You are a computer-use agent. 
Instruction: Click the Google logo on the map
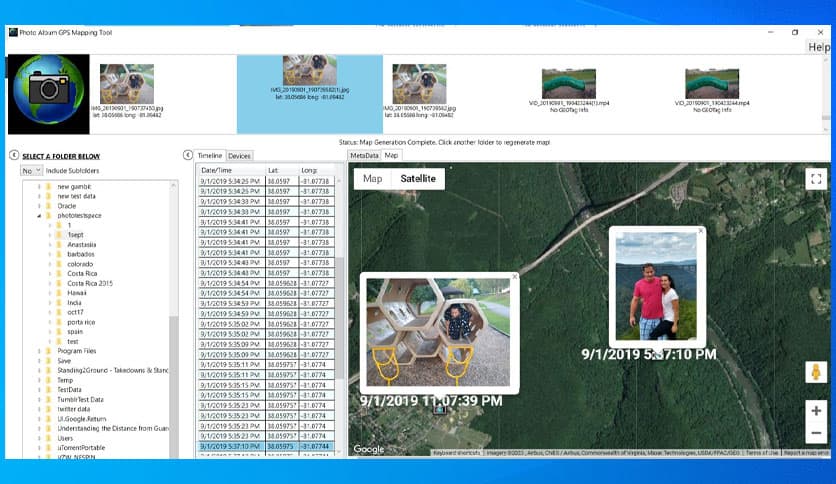369,449
